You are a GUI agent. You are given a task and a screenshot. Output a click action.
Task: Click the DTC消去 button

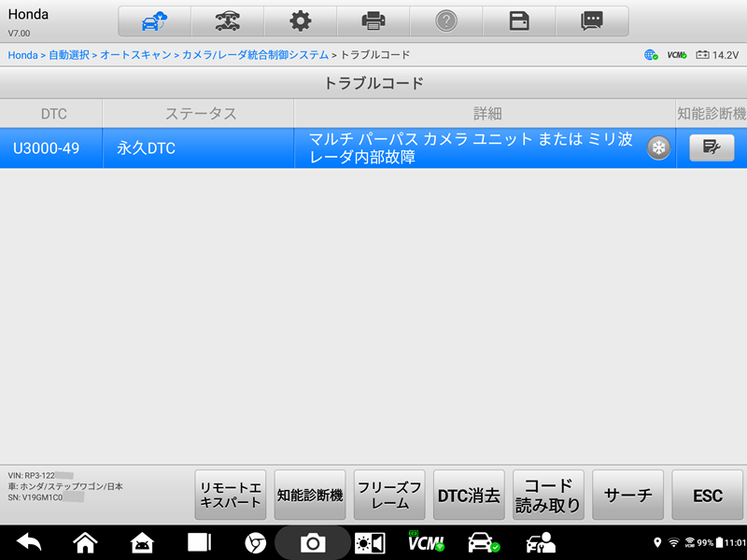(469, 496)
